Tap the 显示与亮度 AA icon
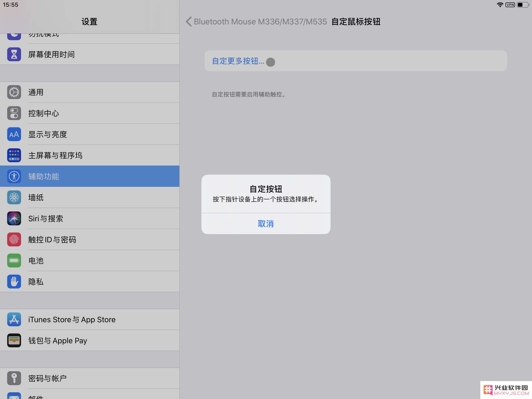The width and height of the screenshot is (532, 399). click(14, 134)
